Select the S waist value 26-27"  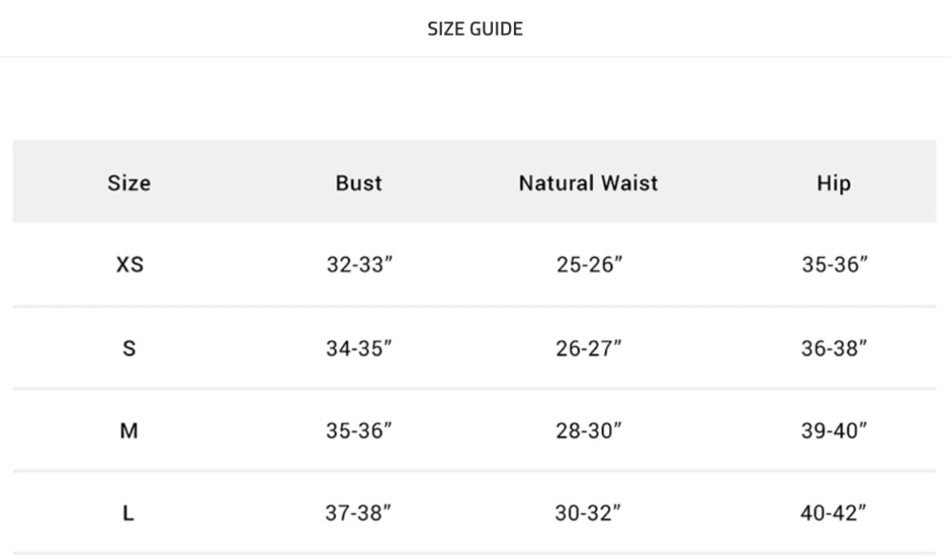[x=589, y=348]
